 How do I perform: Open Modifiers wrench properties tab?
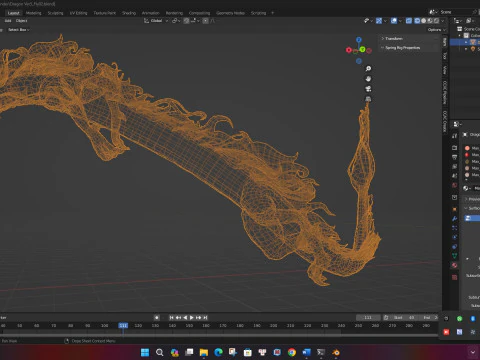[455, 219]
